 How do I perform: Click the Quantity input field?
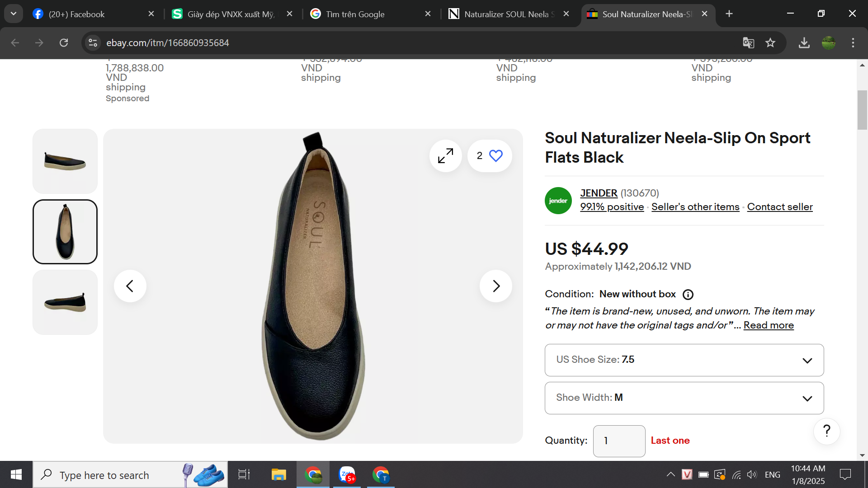tap(619, 441)
